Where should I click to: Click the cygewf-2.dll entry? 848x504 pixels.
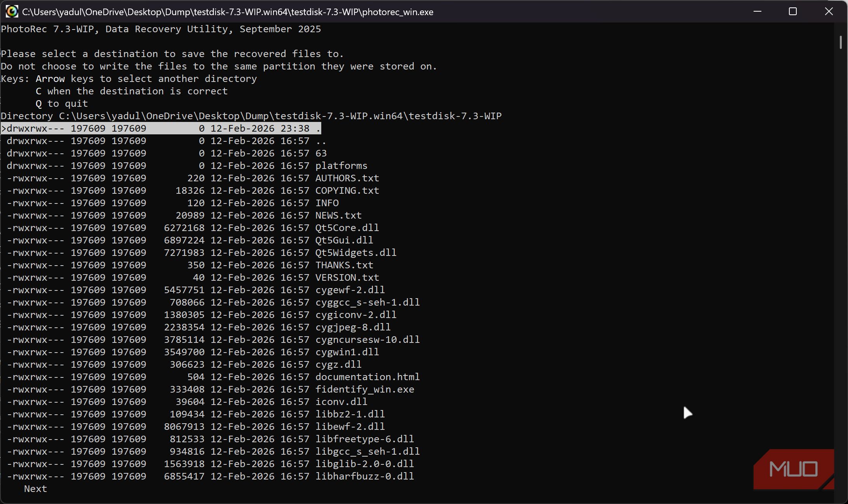coord(196,290)
